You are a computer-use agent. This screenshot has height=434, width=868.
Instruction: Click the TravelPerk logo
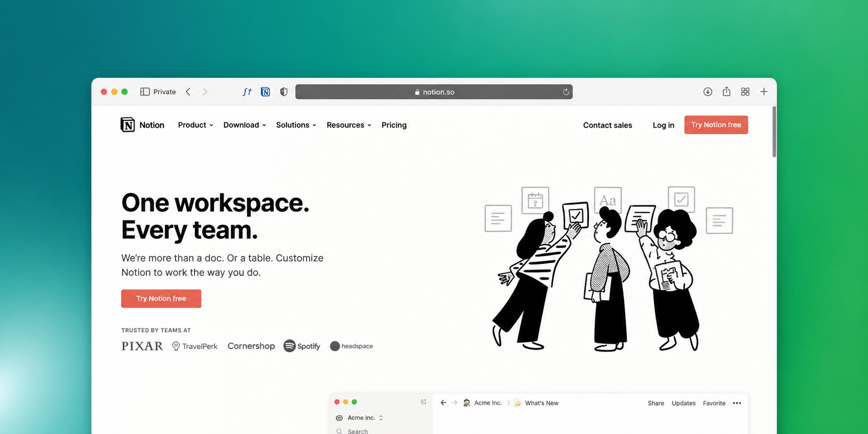click(x=195, y=346)
